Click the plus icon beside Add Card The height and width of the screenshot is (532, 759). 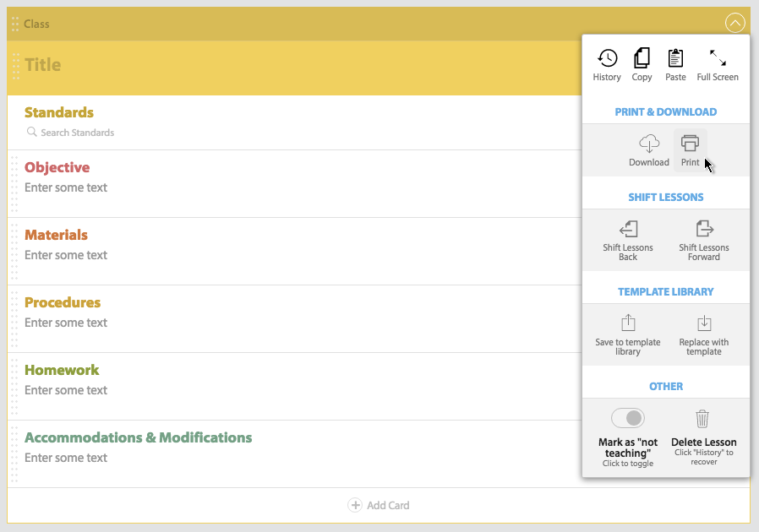355,505
